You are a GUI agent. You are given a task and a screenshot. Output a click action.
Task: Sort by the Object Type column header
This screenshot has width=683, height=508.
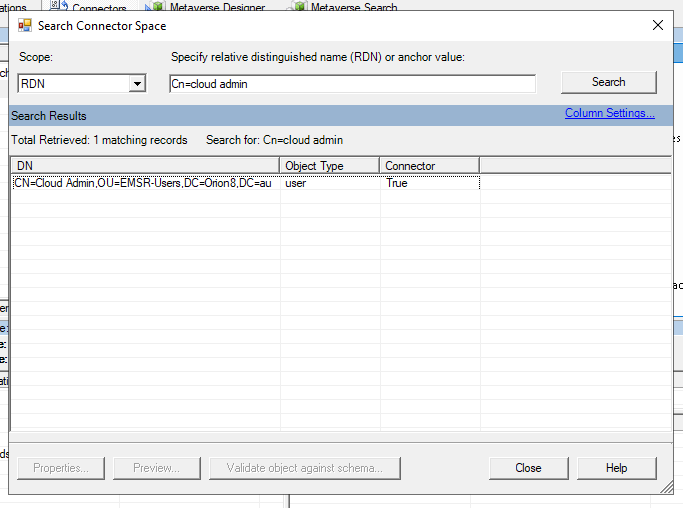(329, 165)
